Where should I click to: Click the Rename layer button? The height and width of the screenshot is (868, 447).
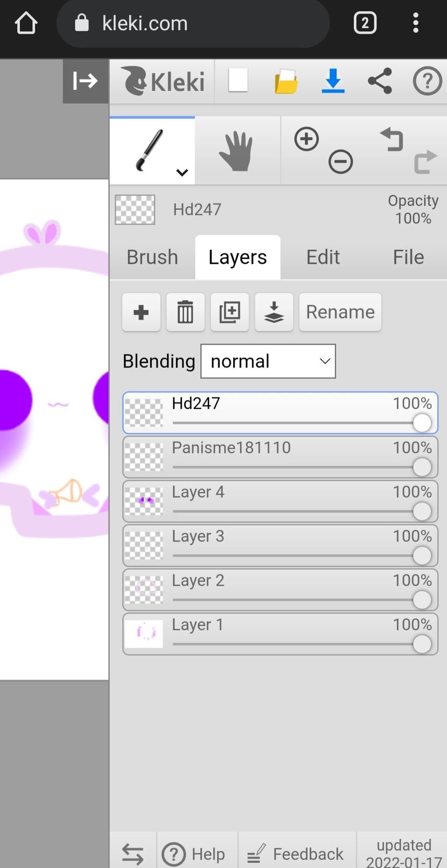[340, 312]
